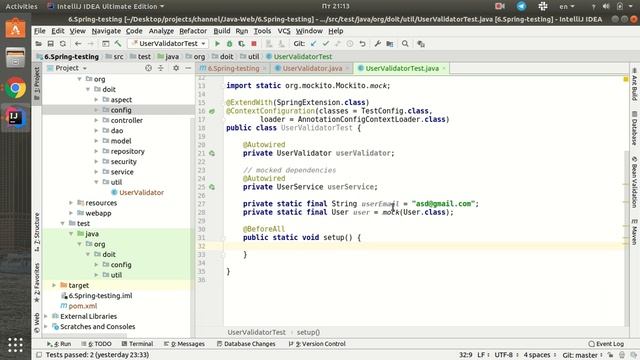Image resolution: width=640 pixels, height=360 pixels.
Task: Run with coverage using the shield icon
Action: 242,44
